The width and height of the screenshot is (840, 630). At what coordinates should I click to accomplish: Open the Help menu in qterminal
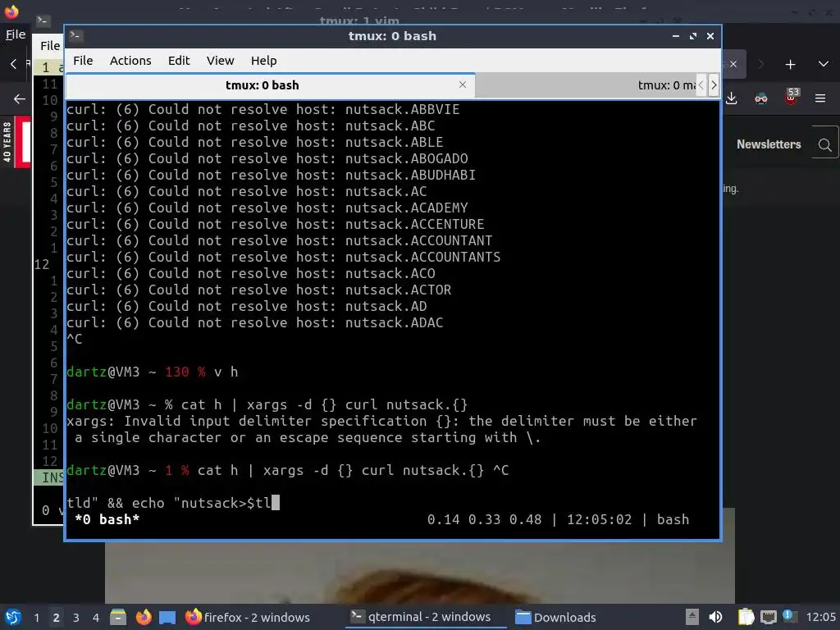tap(263, 61)
